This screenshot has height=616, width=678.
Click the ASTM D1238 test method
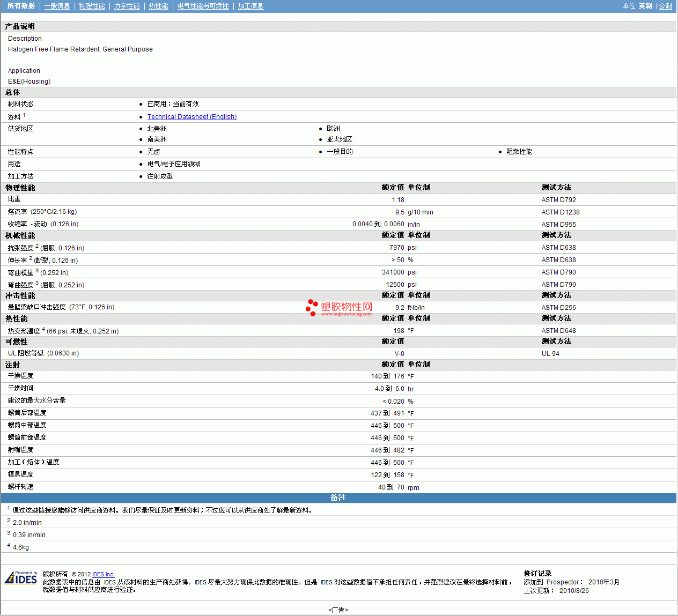point(561,212)
